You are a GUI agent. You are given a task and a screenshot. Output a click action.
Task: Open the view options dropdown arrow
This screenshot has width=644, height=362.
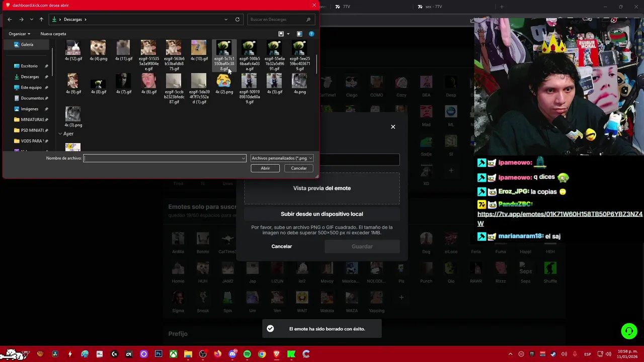coord(288,34)
